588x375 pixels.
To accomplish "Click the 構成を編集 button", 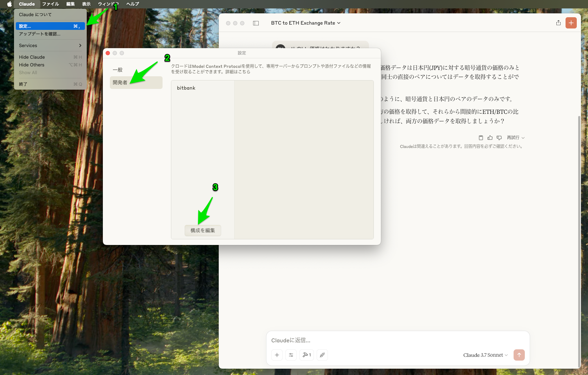I will click(x=203, y=231).
